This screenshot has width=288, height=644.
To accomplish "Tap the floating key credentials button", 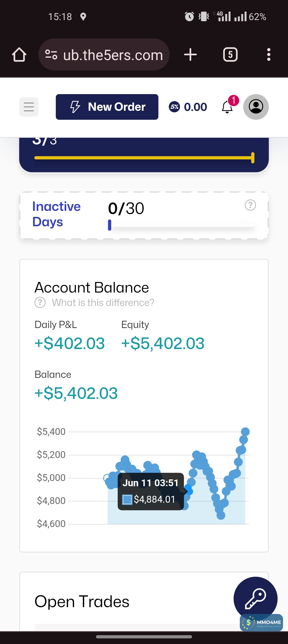I will (255, 599).
